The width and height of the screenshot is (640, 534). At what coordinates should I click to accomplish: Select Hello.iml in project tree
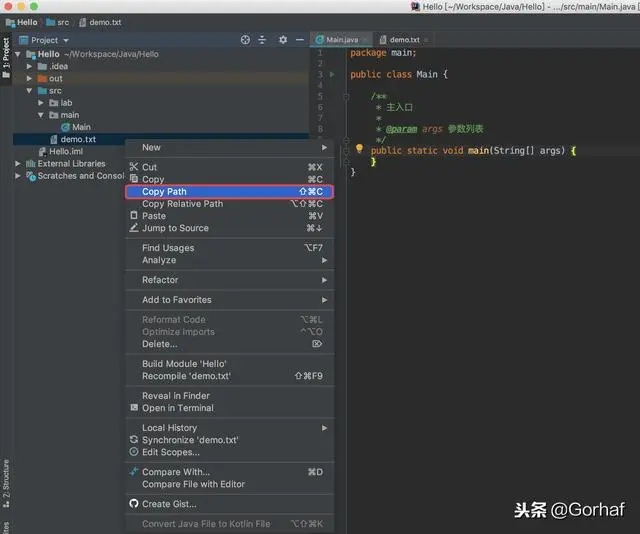tap(66, 151)
